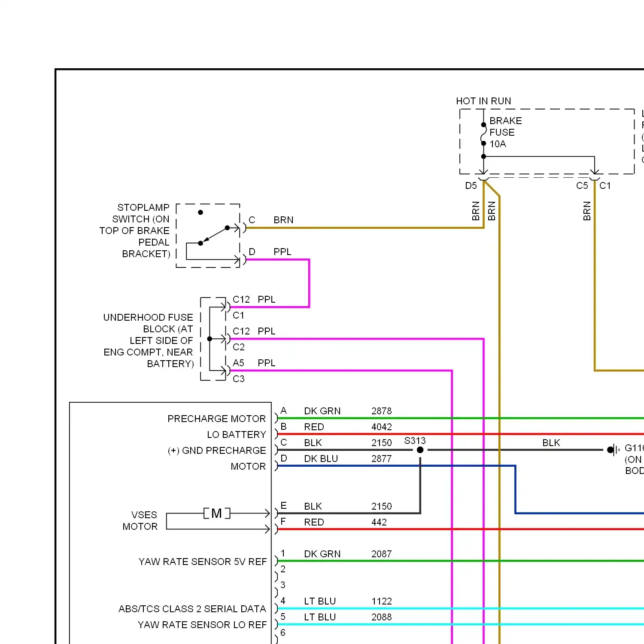
Task: Click BLK label on pin C
Action: (x=313, y=443)
